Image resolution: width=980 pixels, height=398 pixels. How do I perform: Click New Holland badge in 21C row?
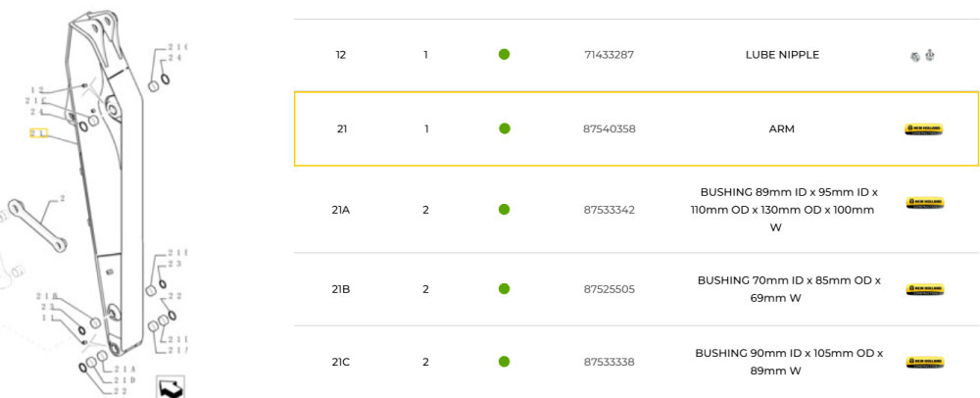pos(923,362)
